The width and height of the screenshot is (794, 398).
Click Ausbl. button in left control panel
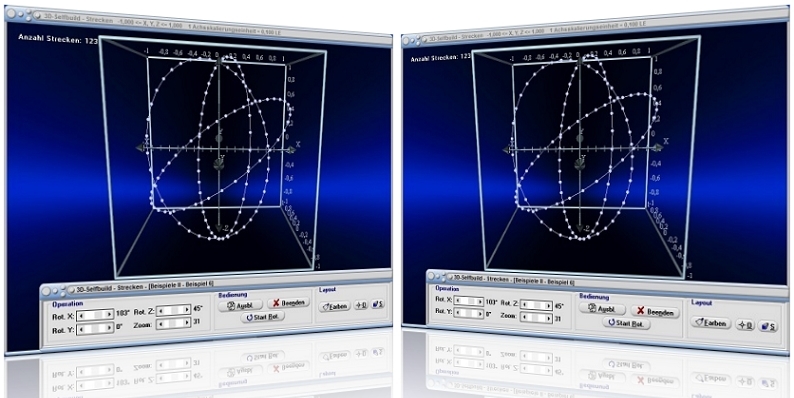pyautogui.click(x=240, y=305)
